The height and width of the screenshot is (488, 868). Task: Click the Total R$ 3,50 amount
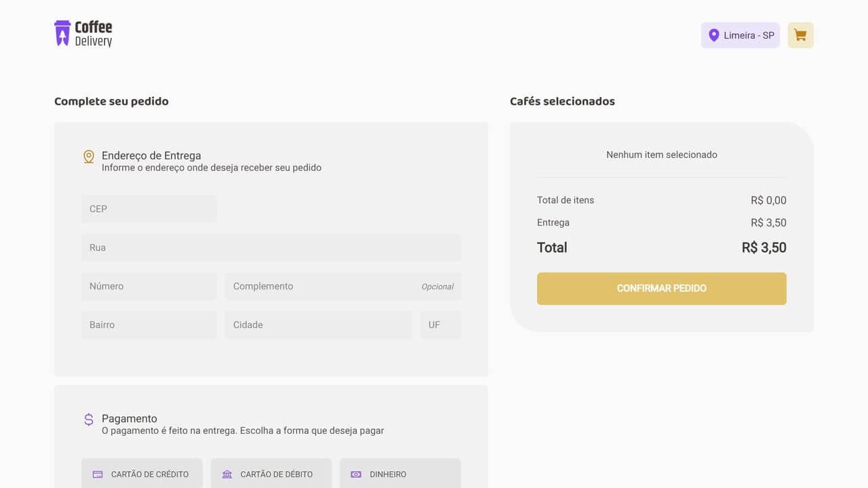[x=764, y=247]
